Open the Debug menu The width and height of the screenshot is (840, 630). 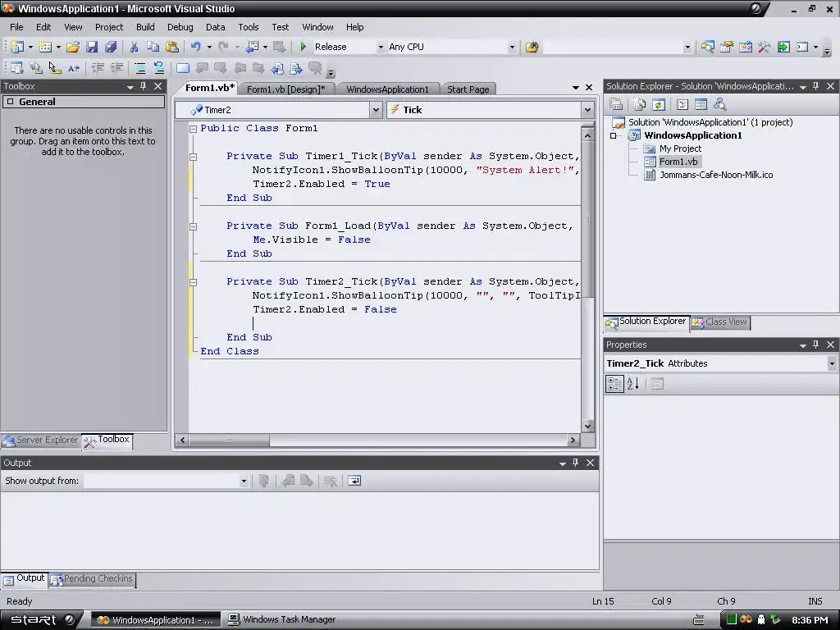(x=180, y=27)
